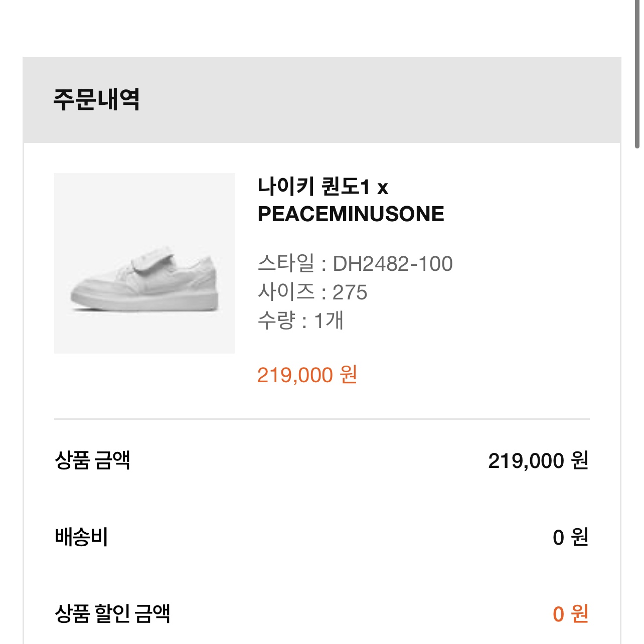Select the 상품 할인 금액 row label
The image size is (644, 644).
112,613
